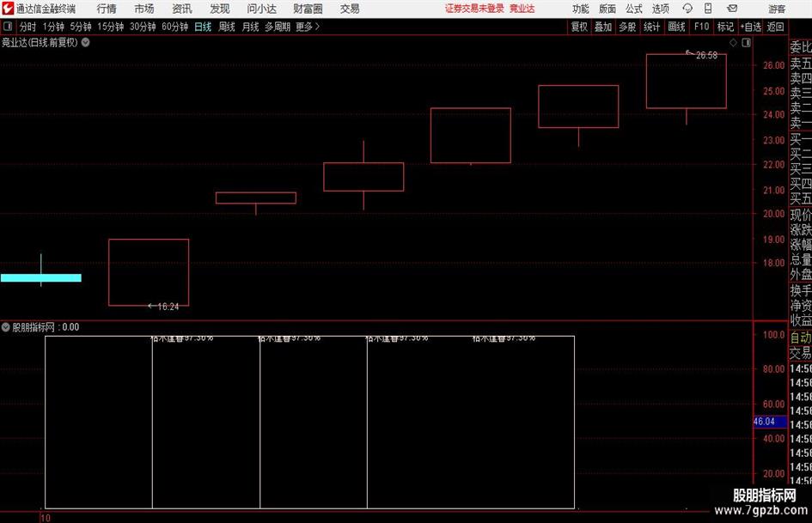Switch to 分时 chart period

[x=28, y=27]
